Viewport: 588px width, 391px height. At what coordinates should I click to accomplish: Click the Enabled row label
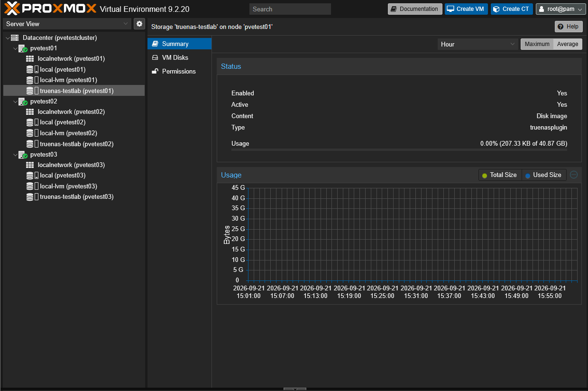tap(243, 93)
